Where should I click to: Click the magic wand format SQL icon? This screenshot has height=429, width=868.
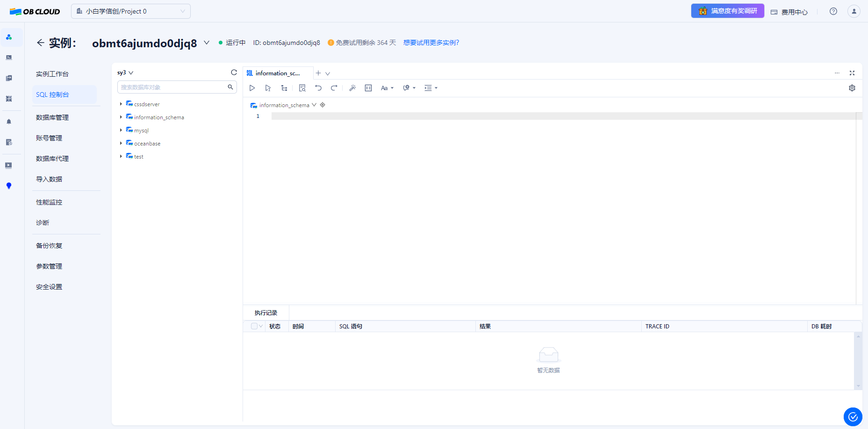[352, 88]
